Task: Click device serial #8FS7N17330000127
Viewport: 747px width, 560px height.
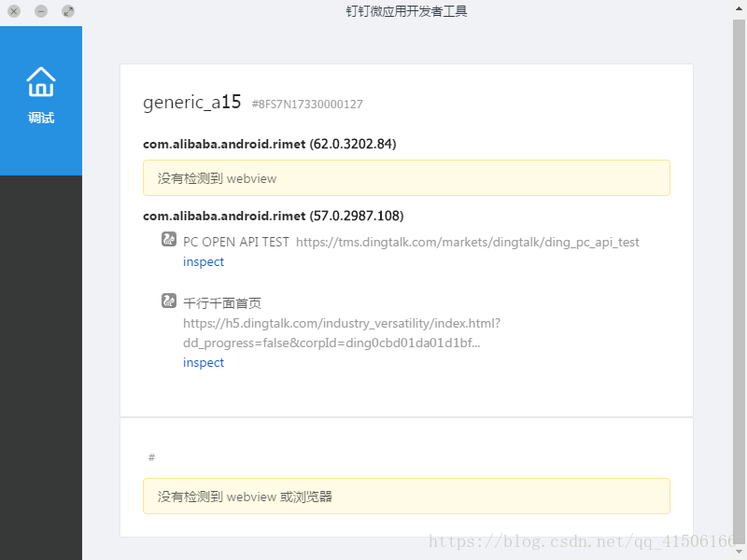Action: pos(307,105)
